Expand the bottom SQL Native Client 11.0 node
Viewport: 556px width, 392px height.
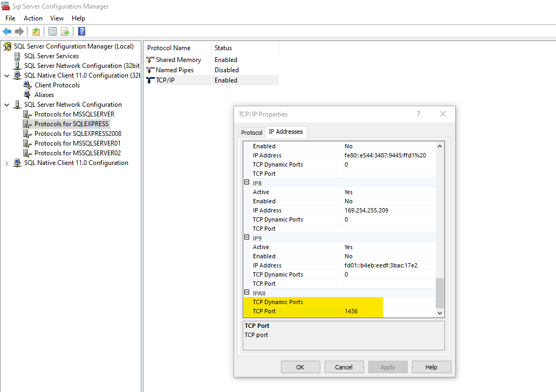(6, 163)
